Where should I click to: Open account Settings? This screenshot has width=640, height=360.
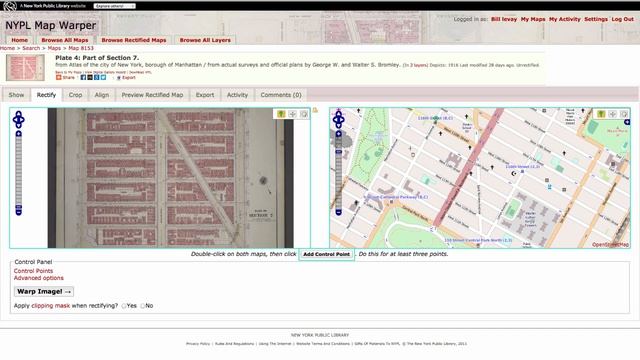(596, 19)
